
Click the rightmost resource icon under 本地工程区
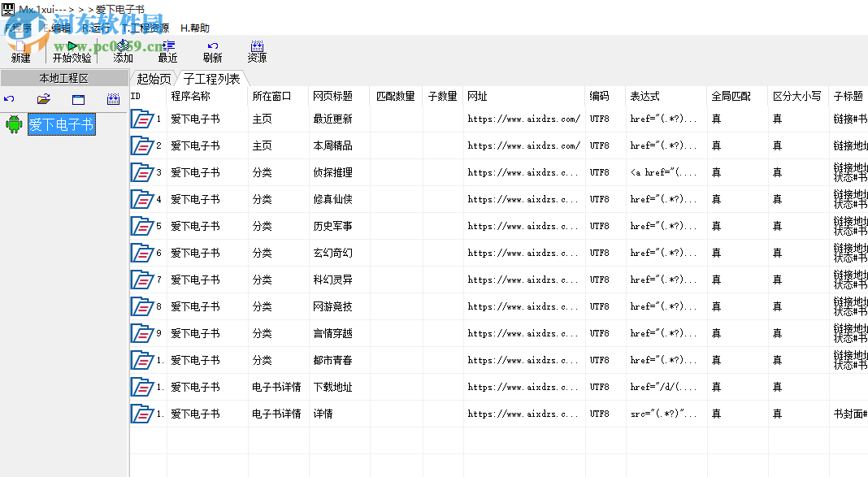pos(112,98)
